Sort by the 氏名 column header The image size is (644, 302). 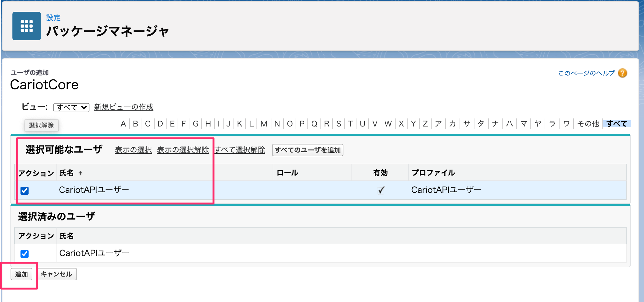coord(66,173)
